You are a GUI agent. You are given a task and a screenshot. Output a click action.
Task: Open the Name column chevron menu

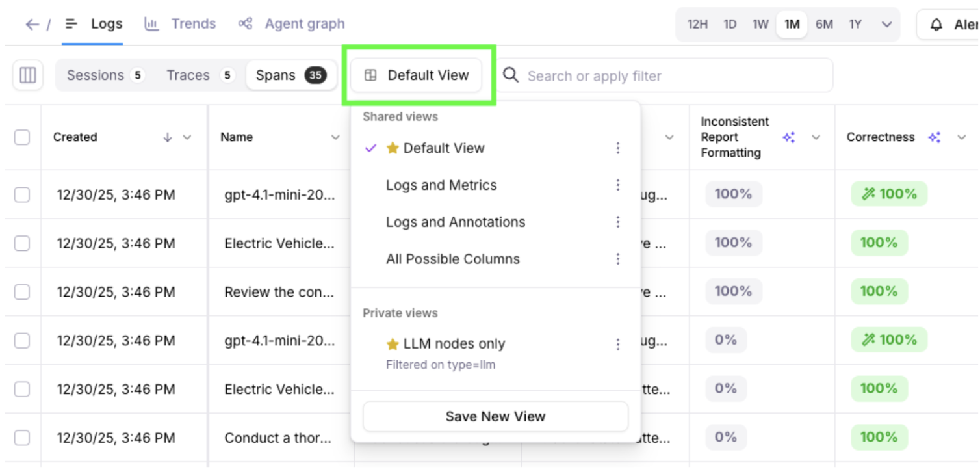pos(335,137)
